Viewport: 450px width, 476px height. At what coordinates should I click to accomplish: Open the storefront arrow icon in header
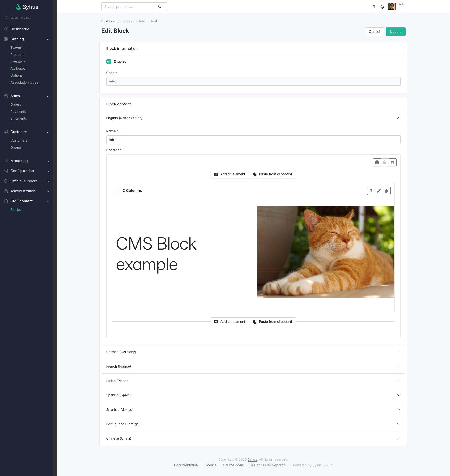[x=373, y=7]
